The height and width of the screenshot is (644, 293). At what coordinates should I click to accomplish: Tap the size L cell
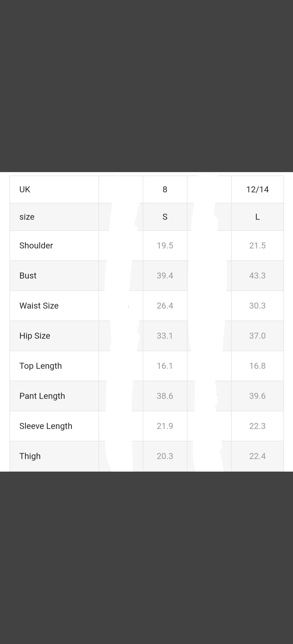257,217
